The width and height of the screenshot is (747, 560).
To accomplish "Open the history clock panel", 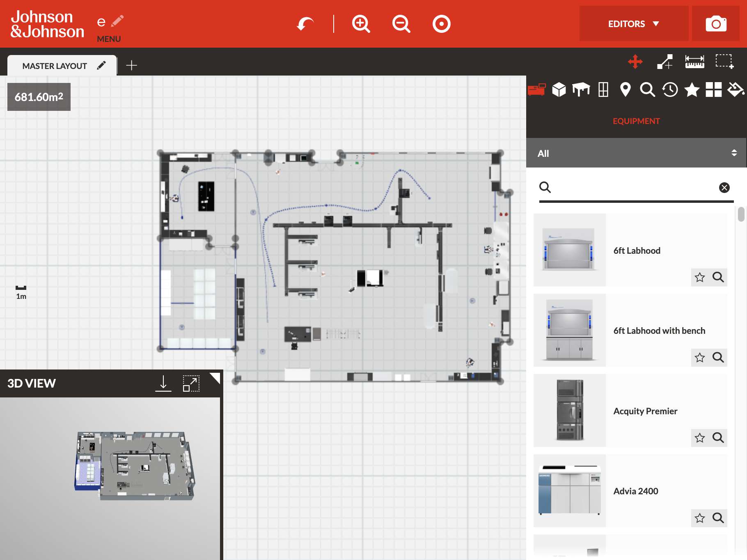I will point(670,89).
